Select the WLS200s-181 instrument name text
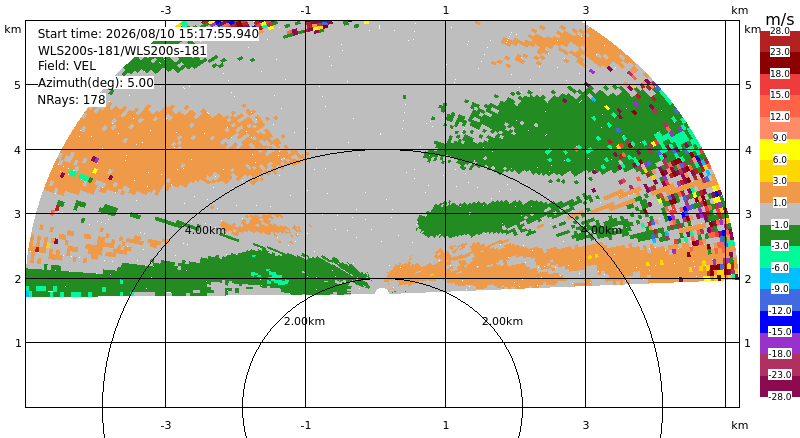Image resolution: width=800 pixels, height=438 pixels. point(122,51)
